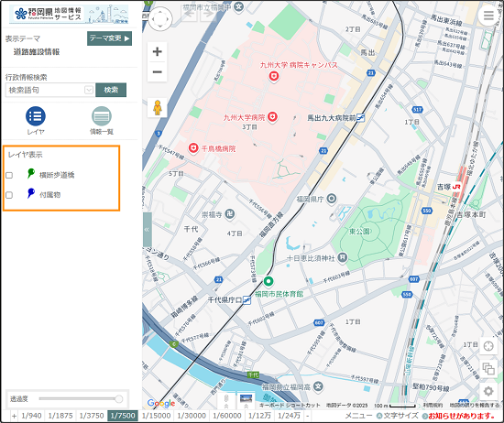Select the Street View pegman

click(x=158, y=108)
